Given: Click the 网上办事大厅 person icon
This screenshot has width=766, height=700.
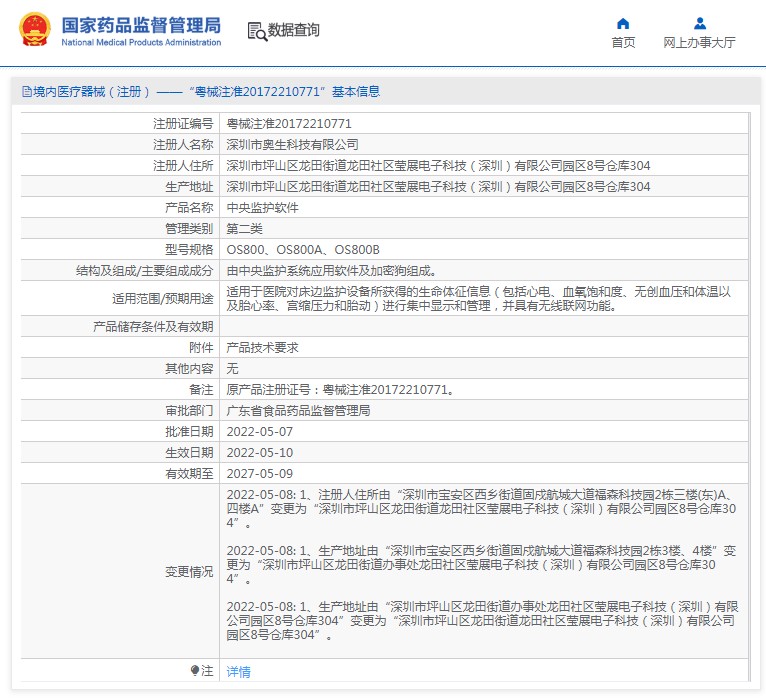Looking at the screenshot, I should tap(699, 23).
